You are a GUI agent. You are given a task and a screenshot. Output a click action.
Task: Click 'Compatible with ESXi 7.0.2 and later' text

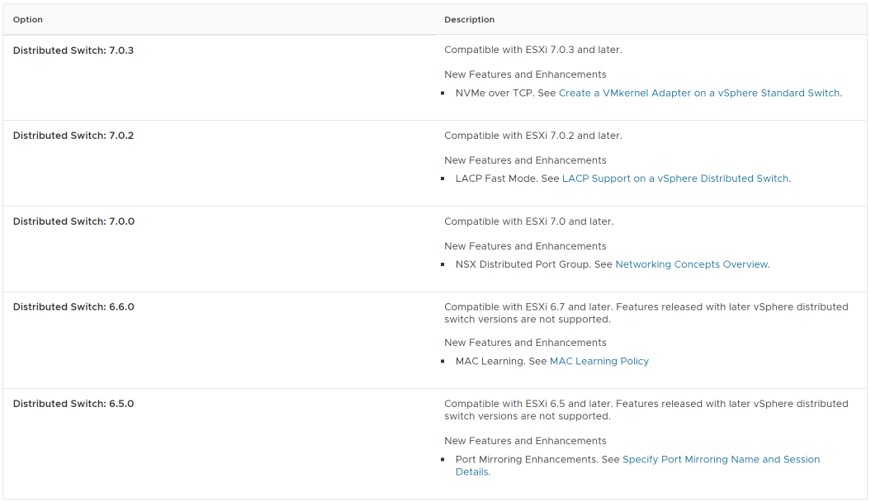tap(533, 136)
